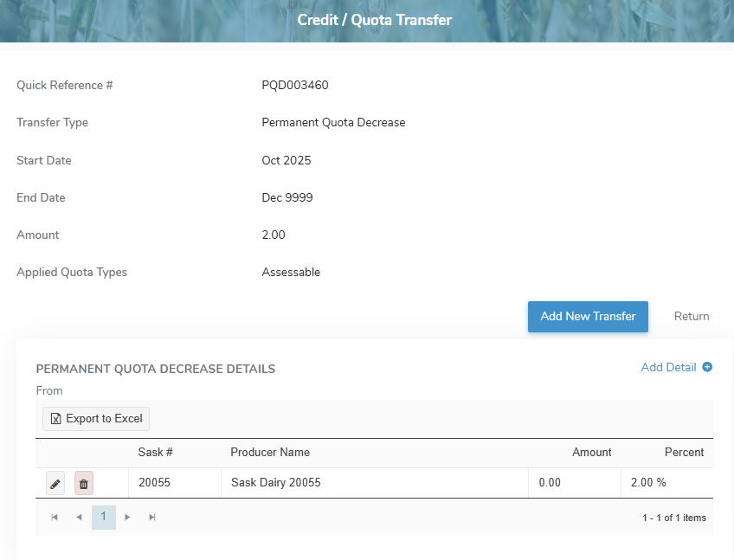This screenshot has width=734, height=560.
Task: Click the pencil edit icon for Sask 20055
Action: click(55, 483)
